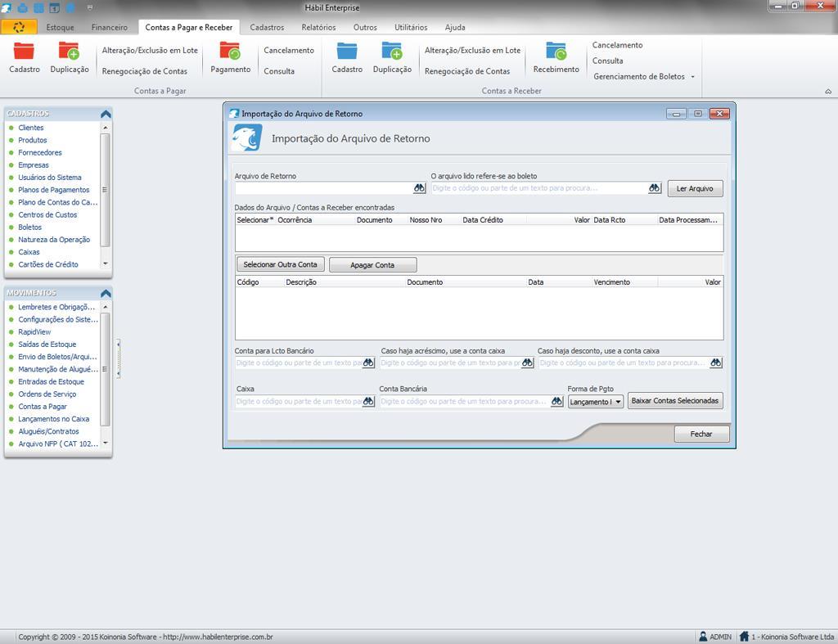Click Renegociação de Contas under Contas a Pagar
Viewport: 838px width, 644px height.
coord(144,71)
